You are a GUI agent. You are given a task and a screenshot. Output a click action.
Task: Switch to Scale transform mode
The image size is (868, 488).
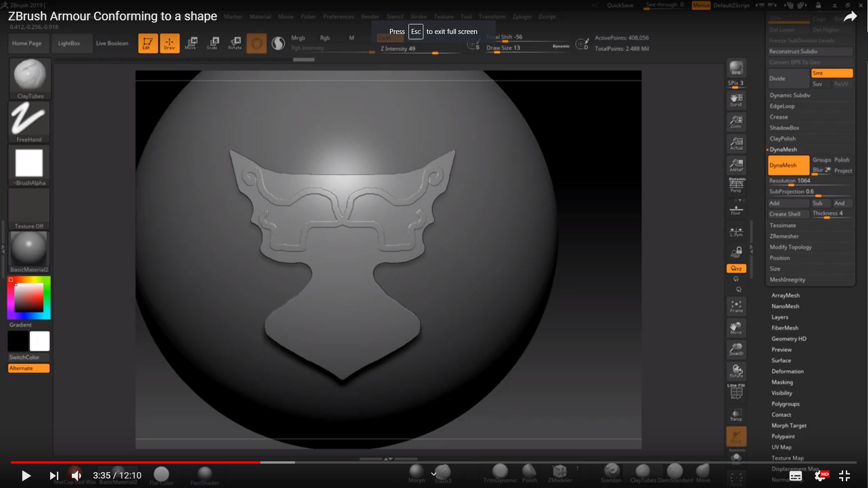(212, 43)
